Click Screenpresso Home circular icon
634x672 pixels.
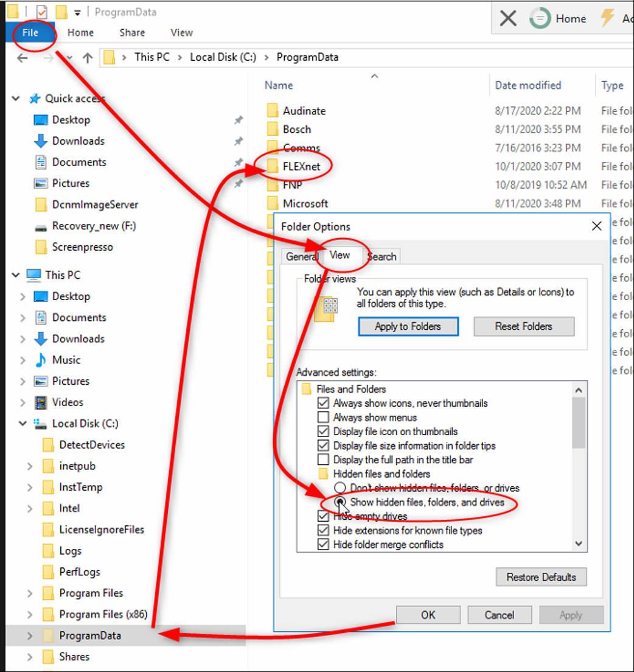(540, 18)
